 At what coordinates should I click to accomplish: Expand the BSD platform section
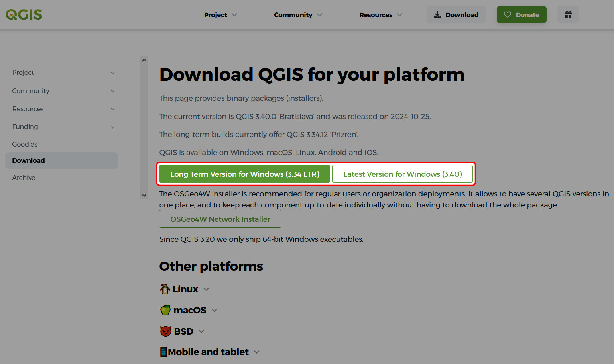(183, 331)
